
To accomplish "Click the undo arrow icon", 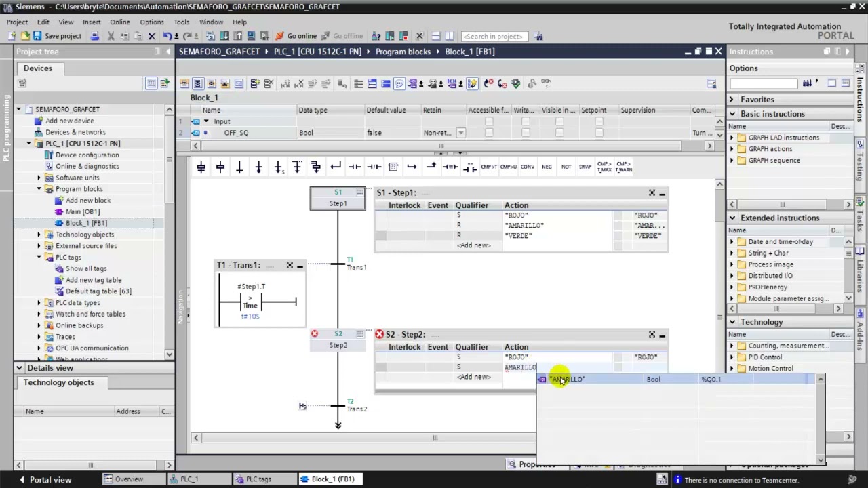I will point(167,36).
